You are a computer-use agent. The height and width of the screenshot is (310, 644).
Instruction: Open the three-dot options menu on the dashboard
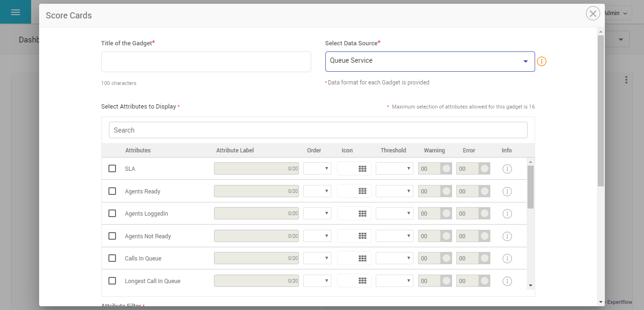pyautogui.click(x=626, y=80)
